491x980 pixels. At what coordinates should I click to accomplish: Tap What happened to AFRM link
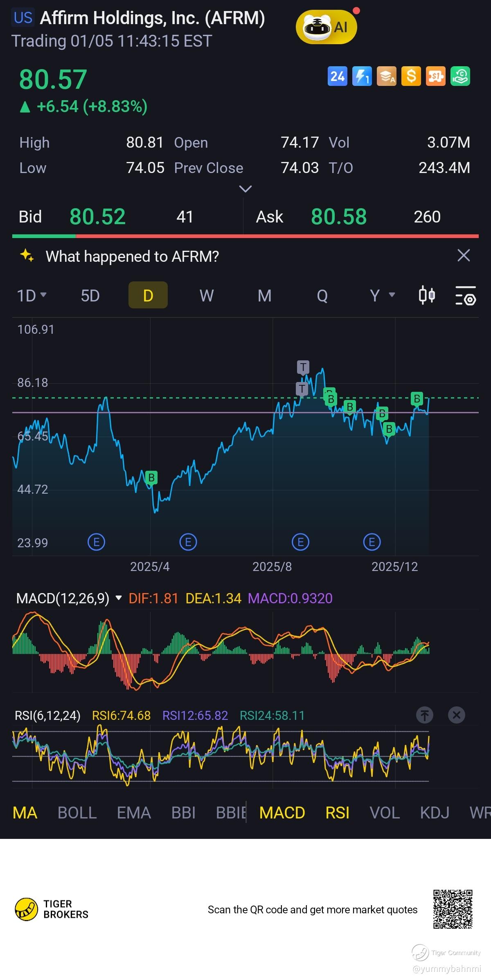(132, 256)
